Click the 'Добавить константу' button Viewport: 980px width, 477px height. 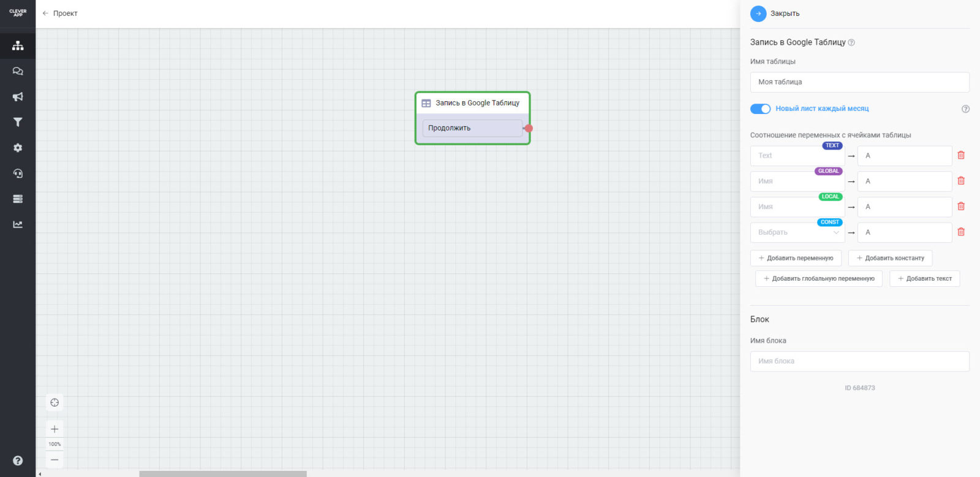(890, 258)
